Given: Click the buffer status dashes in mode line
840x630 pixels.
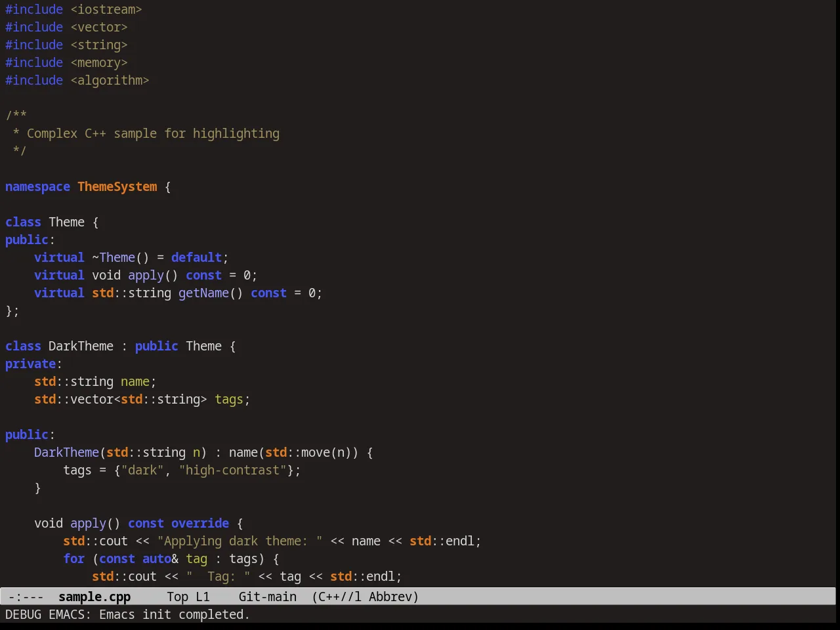Looking at the screenshot, I should (x=26, y=597).
